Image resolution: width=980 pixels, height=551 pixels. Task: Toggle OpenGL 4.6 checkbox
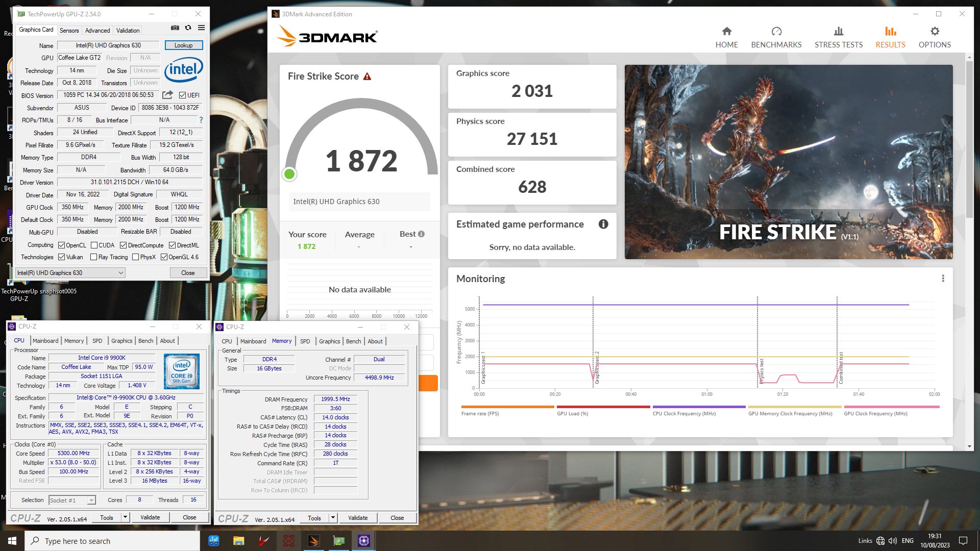[164, 257]
